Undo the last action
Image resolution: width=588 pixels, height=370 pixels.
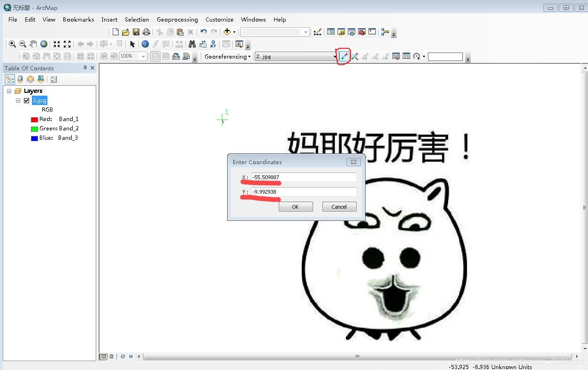point(203,32)
